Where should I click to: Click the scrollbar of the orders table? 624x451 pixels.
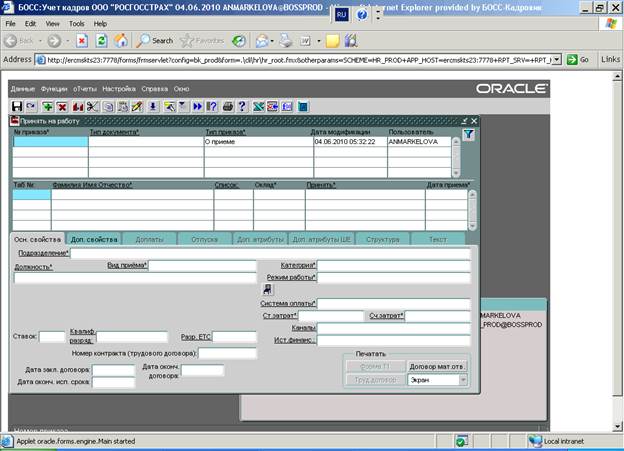[457, 155]
